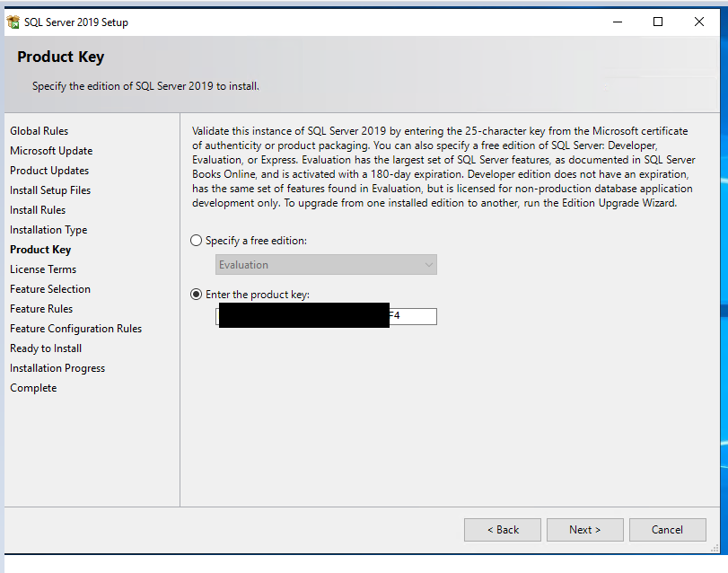Click the Next button
728x573 pixels.
point(585,530)
